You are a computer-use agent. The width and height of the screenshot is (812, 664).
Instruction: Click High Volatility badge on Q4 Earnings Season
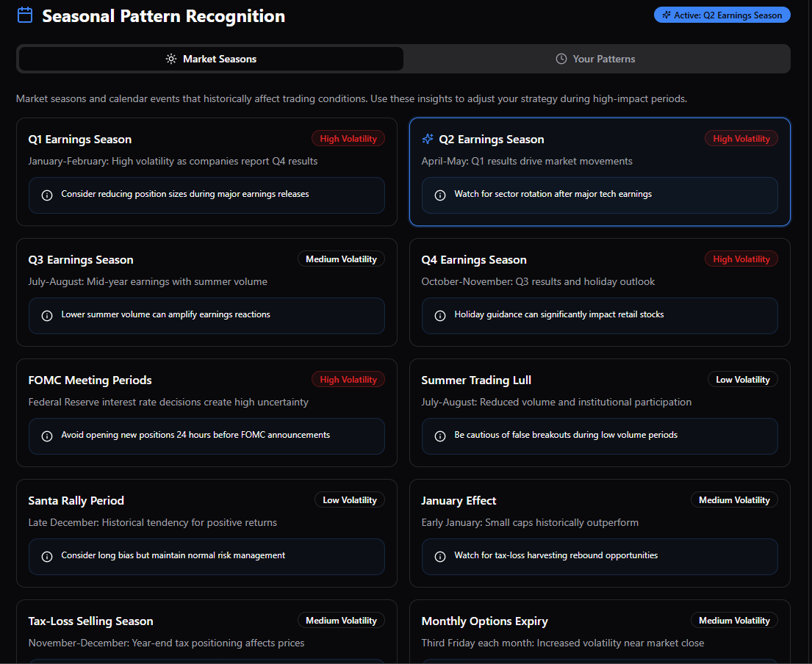[x=741, y=259]
